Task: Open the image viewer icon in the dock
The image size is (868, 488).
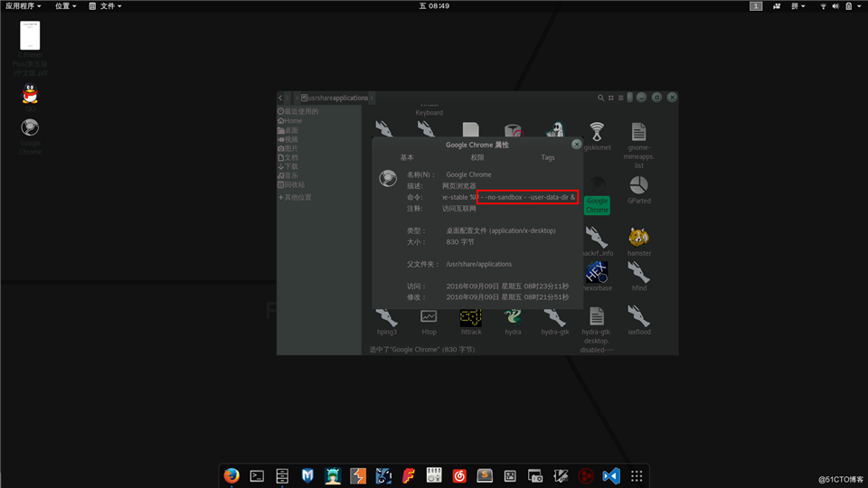Action: tap(510, 476)
